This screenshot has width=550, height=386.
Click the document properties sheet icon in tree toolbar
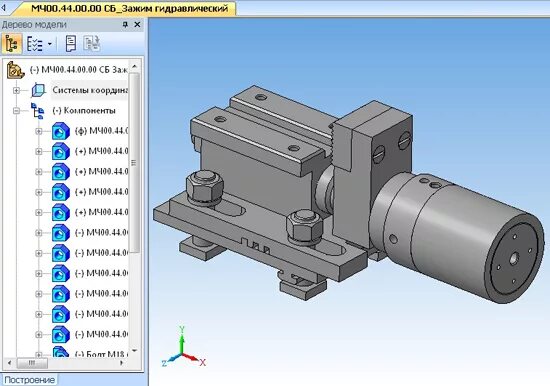click(71, 44)
